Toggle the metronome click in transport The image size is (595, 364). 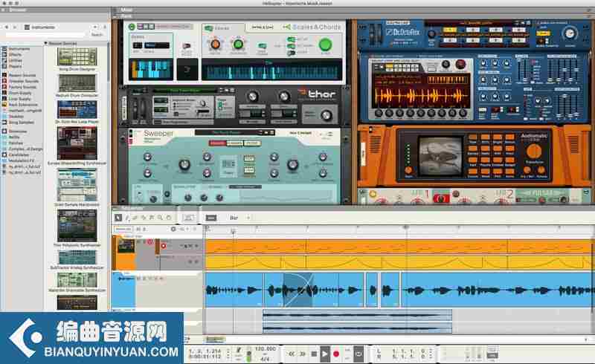pyautogui.click(x=239, y=351)
